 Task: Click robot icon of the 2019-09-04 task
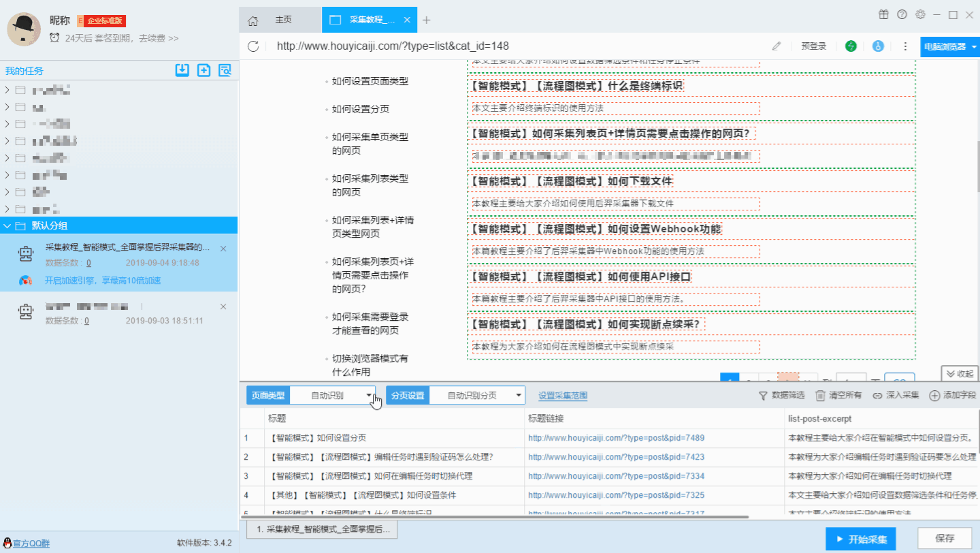(26, 254)
